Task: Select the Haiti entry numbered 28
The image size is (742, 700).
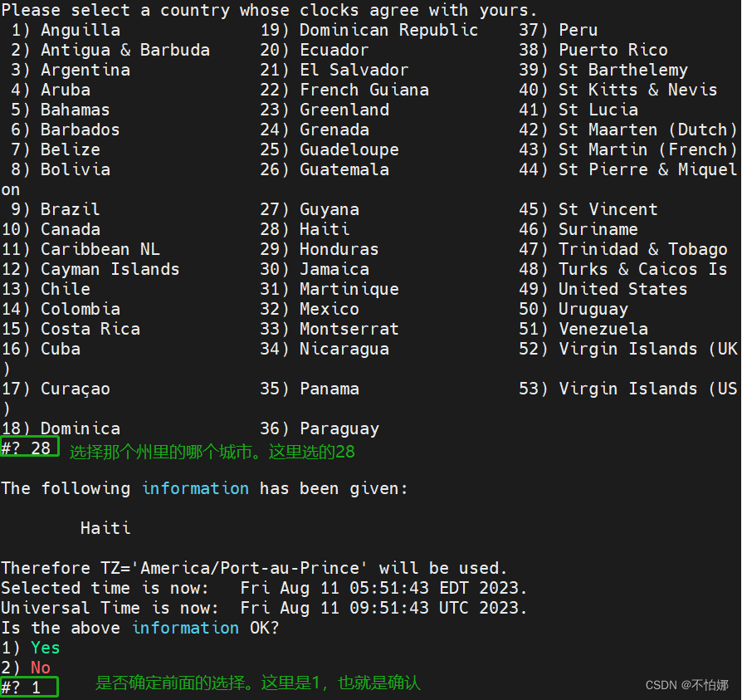Action: 324,228
